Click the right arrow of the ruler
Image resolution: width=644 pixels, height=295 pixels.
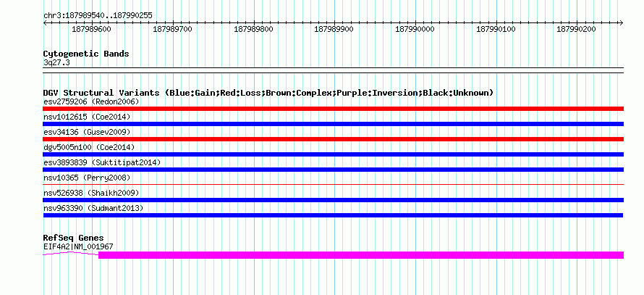622,22
